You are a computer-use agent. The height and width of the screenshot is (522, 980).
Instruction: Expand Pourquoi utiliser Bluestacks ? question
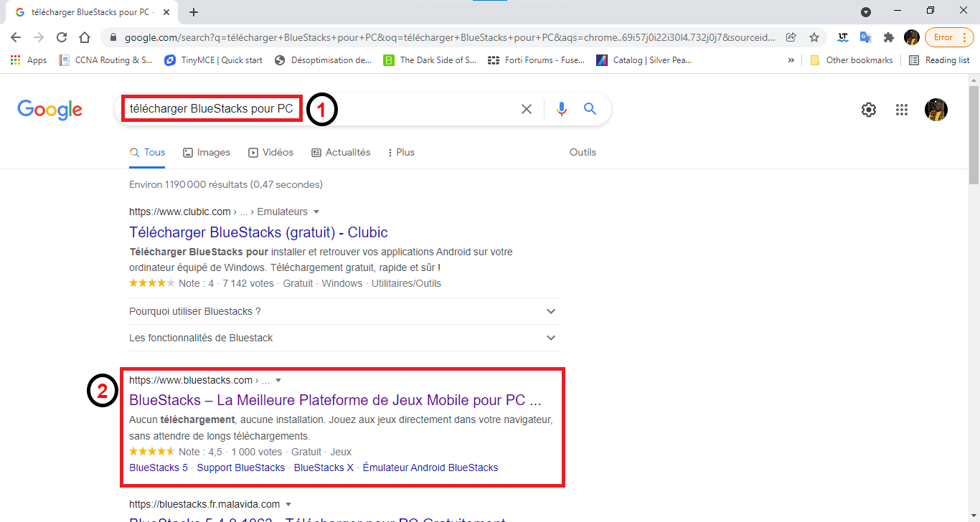344,311
